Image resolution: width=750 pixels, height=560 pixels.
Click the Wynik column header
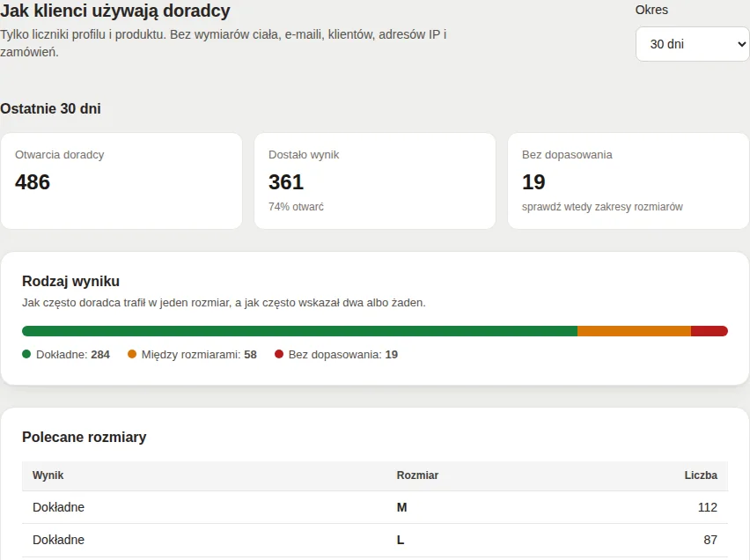point(48,475)
